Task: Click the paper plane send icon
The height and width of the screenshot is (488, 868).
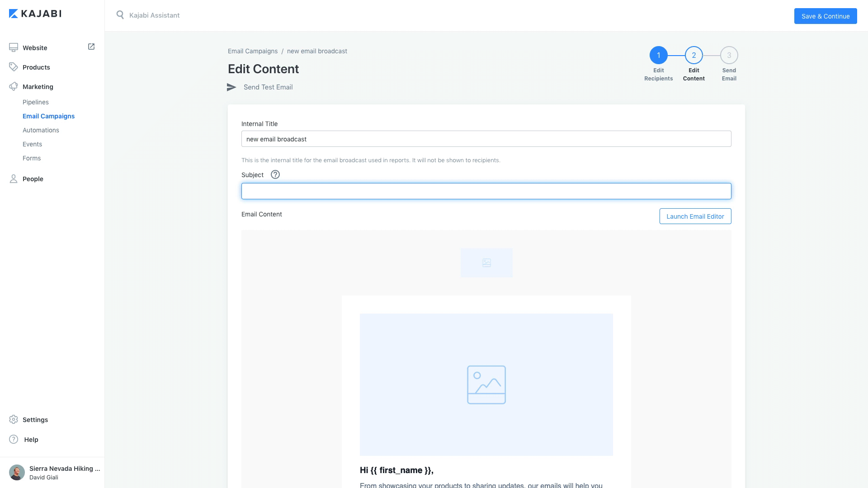Action: click(x=231, y=87)
